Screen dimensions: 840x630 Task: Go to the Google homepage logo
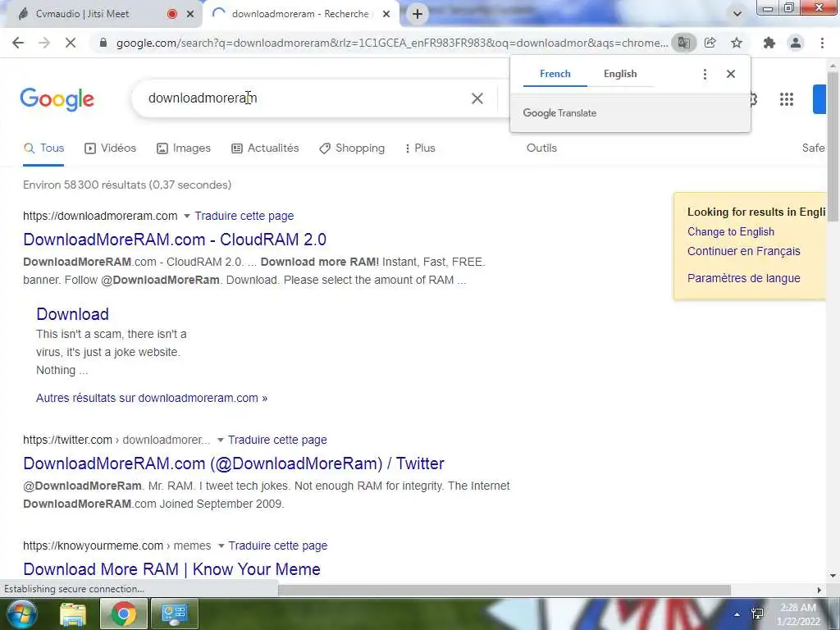click(57, 99)
